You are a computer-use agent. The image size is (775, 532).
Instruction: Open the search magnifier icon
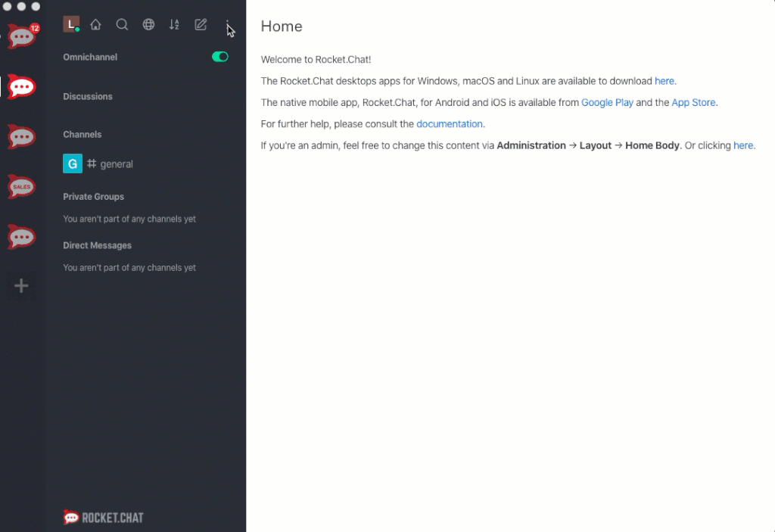(x=122, y=25)
